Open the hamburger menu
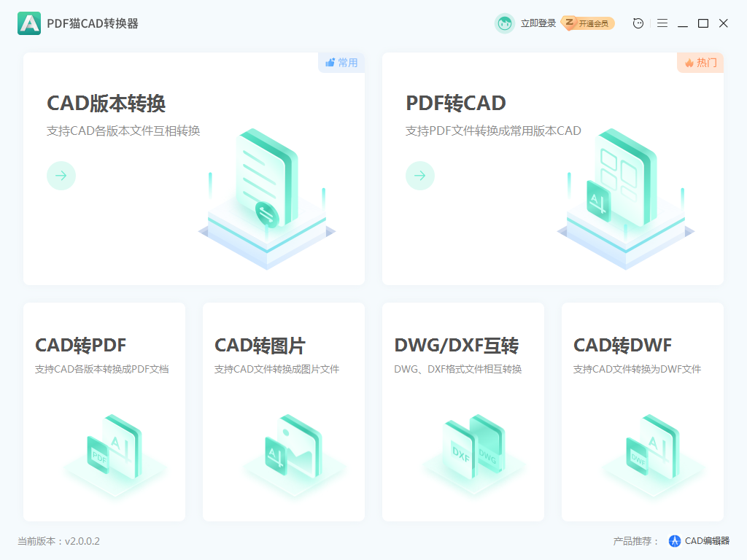The height and width of the screenshot is (560, 747). pyautogui.click(x=662, y=23)
